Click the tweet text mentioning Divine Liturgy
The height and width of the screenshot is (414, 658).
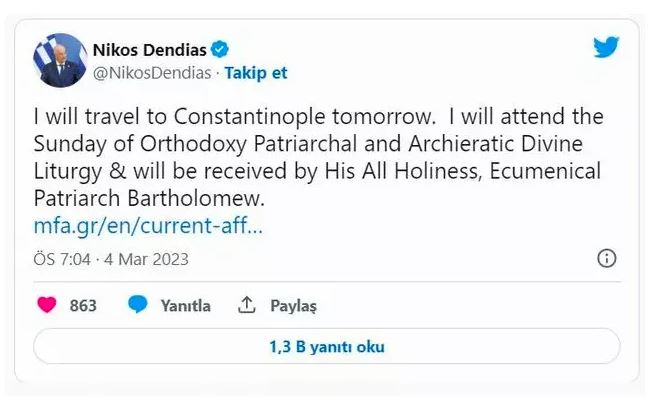(x=300, y=145)
